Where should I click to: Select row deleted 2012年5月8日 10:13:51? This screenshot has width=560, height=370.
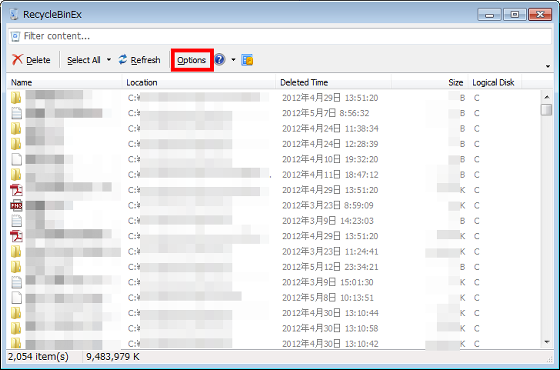point(274,298)
